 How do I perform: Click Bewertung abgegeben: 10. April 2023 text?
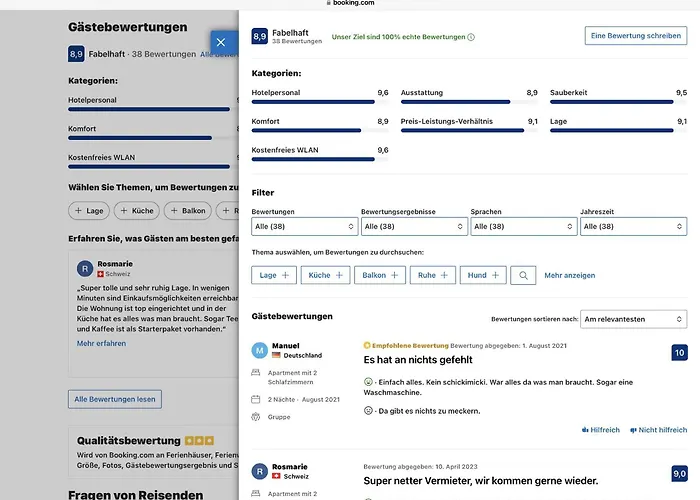[x=421, y=467]
